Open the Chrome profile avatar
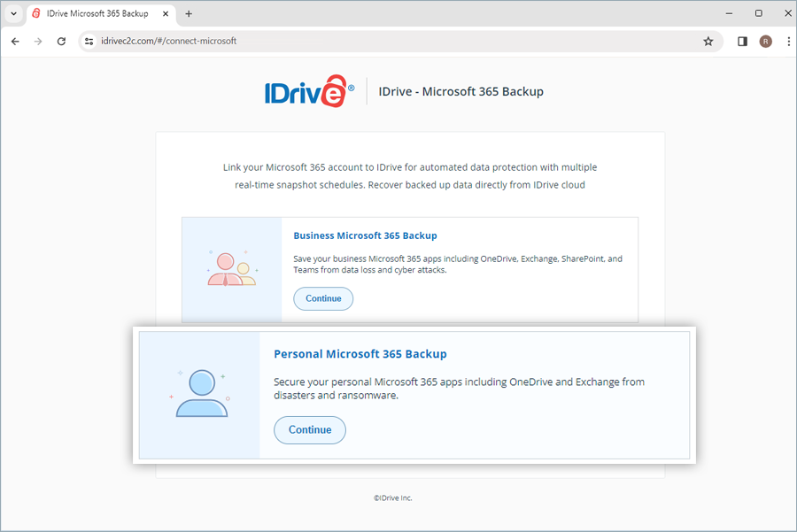Screen dimensions: 797x532 765,41
